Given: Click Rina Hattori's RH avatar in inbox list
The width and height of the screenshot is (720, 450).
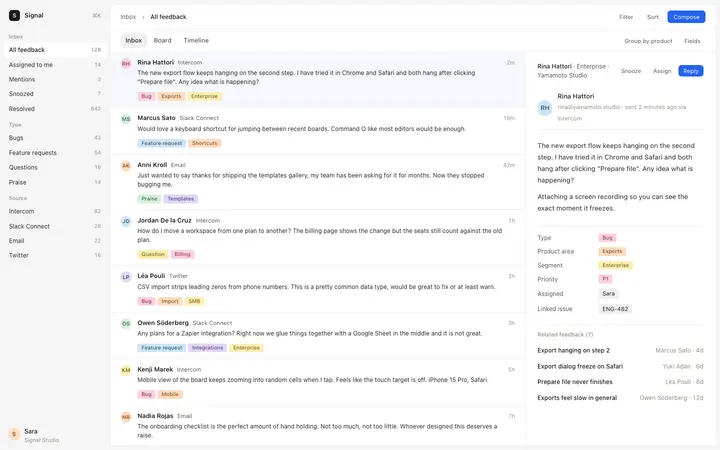Looking at the screenshot, I should point(126,63).
